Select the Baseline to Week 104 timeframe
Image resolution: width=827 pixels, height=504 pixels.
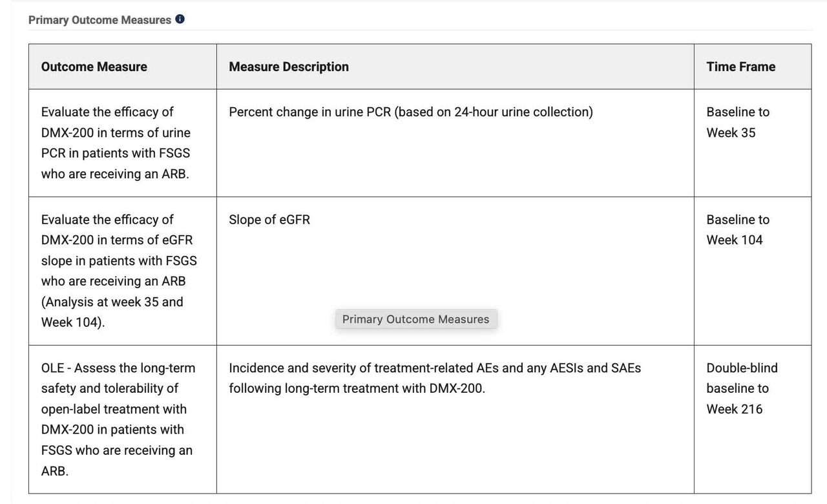point(738,229)
